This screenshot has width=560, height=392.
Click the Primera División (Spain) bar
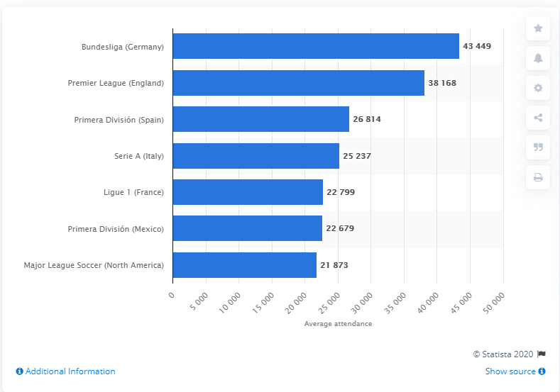261,119
